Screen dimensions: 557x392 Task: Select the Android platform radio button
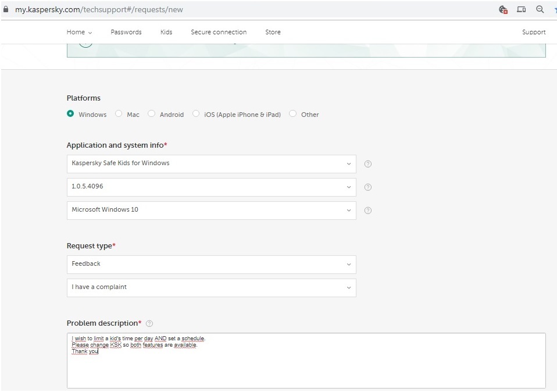click(x=152, y=114)
